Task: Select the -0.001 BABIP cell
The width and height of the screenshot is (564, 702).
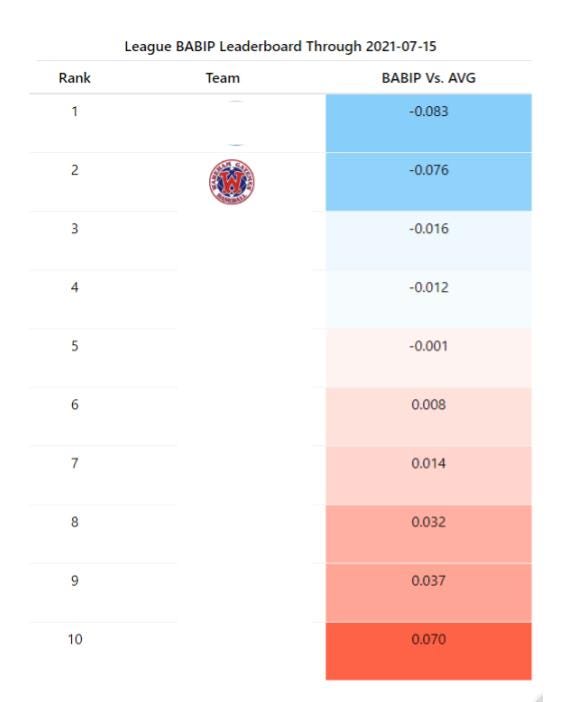Action: [428, 358]
